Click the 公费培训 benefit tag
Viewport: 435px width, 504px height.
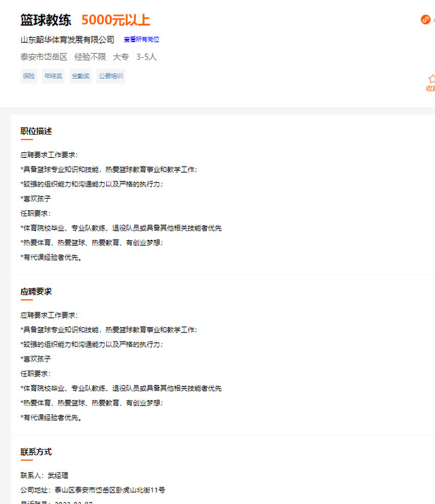pos(110,76)
